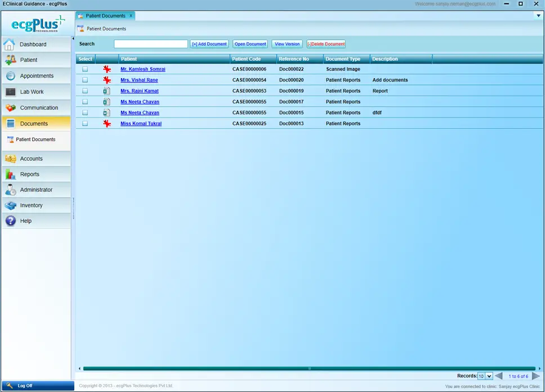Screen dimensions: 545x392
Task: Open the Help question mark icon
Action: coord(10,220)
